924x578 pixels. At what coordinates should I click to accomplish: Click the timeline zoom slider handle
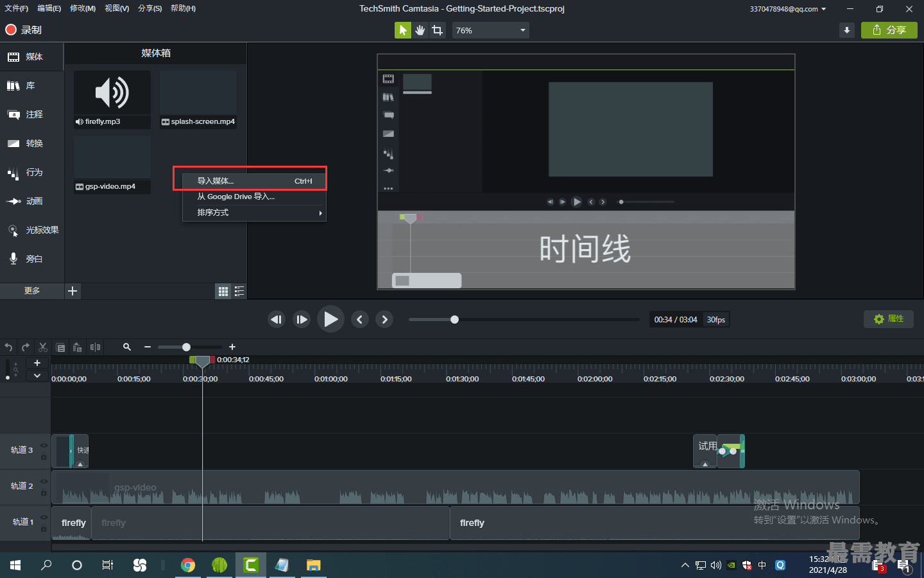pos(186,347)
